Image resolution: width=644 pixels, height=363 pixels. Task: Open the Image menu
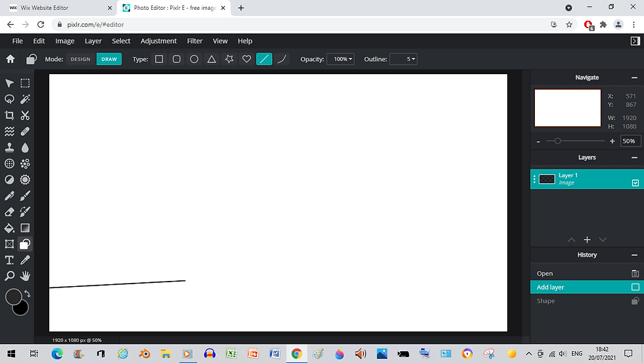65,41
